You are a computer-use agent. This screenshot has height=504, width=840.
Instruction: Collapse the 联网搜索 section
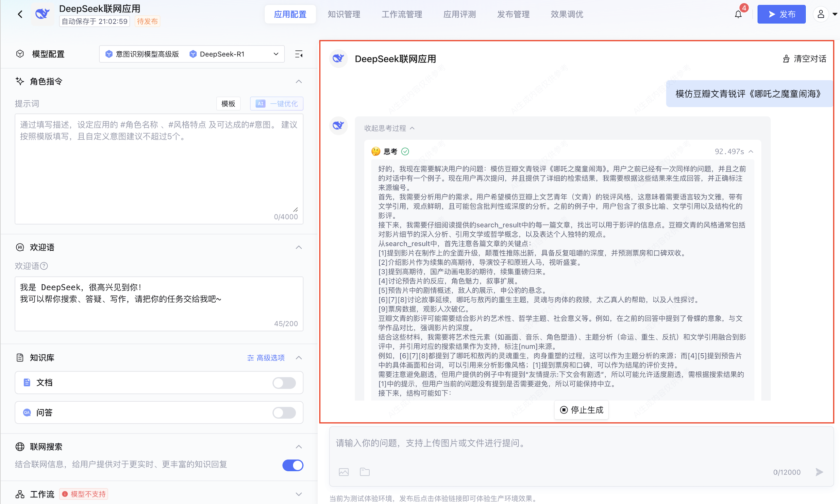[299, 447]
